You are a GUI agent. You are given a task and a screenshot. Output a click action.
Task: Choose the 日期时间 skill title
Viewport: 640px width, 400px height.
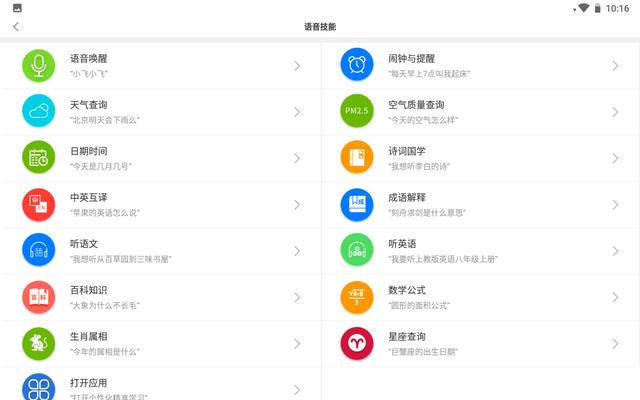click(89, 151)
